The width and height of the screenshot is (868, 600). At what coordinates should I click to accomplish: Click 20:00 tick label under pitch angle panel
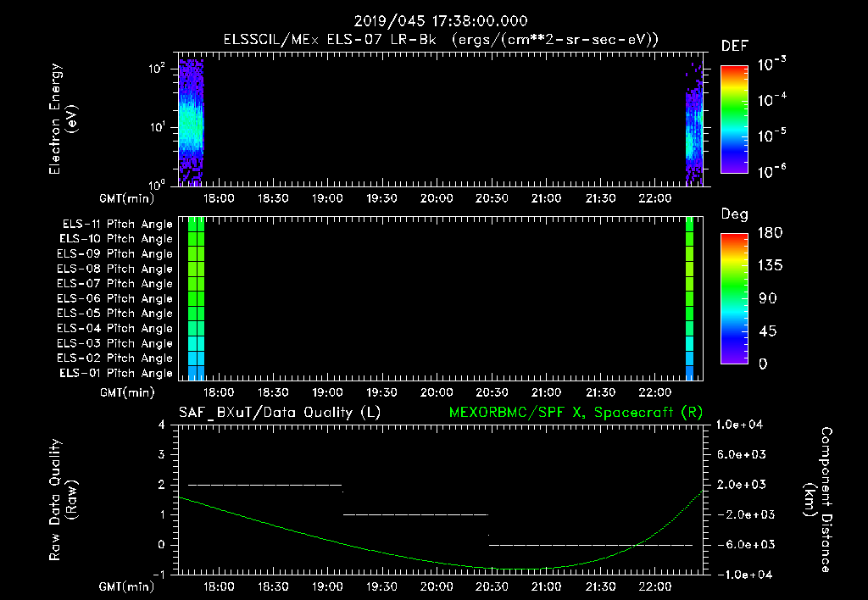(x=437, y=393)
